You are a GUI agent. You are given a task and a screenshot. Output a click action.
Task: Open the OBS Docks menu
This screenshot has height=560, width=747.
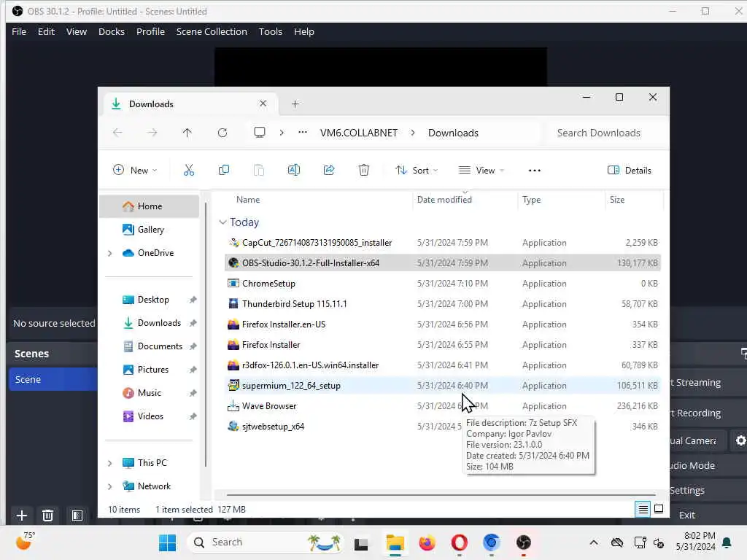[112, 31]
